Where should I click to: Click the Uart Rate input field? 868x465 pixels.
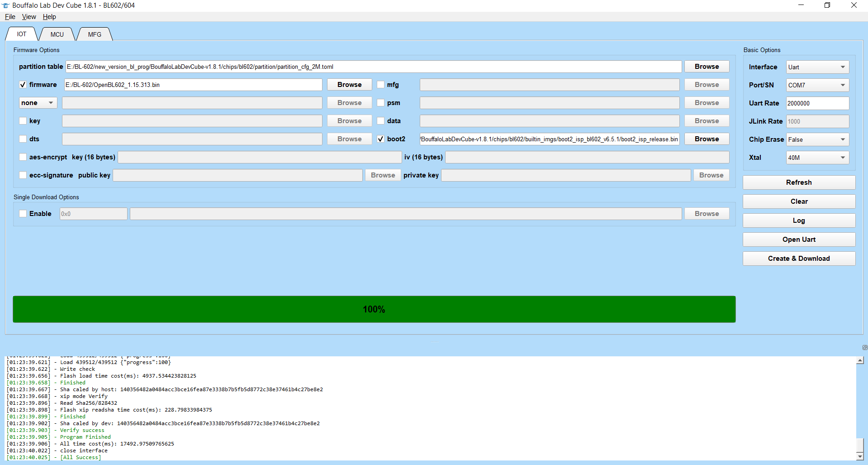[817, 103]
